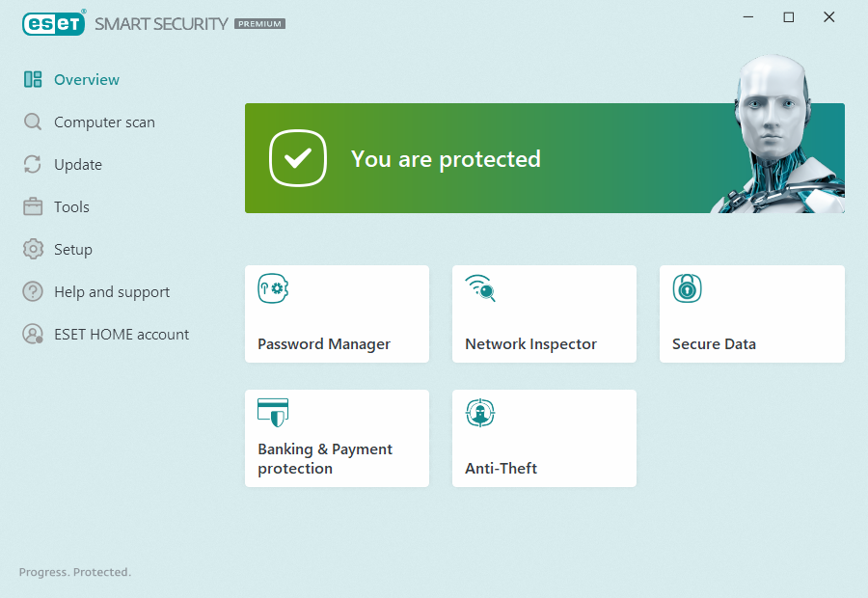Go to the Update section
Viewport: 868px width, 598px height.
pyautogui.click(x=78, y=165)
